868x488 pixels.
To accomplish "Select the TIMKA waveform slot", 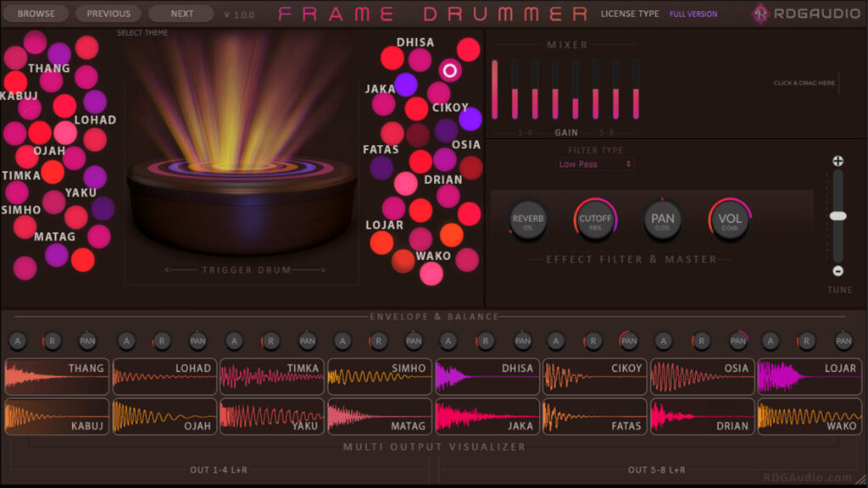I will pyautogui.click(x=272, y=376).
